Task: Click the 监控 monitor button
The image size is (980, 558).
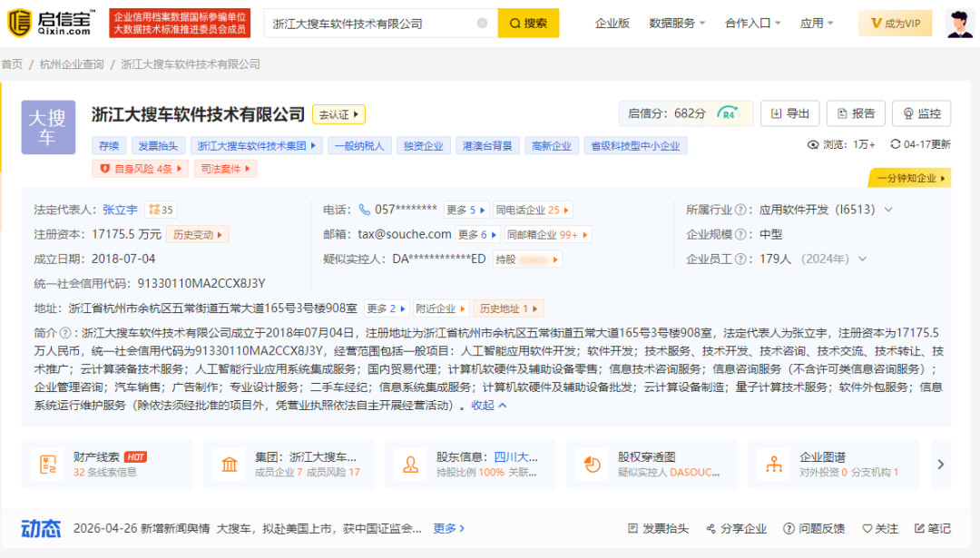Action: coord(921,113)
